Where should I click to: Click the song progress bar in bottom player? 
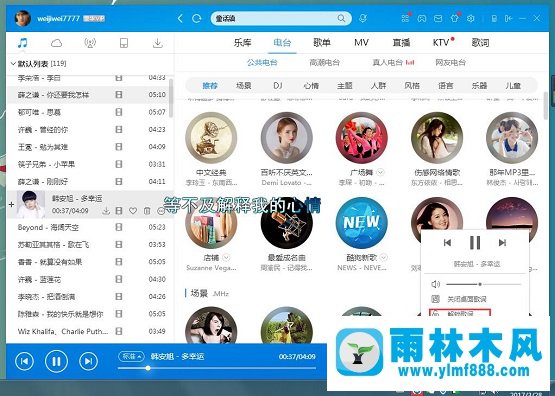pos(217,368)
